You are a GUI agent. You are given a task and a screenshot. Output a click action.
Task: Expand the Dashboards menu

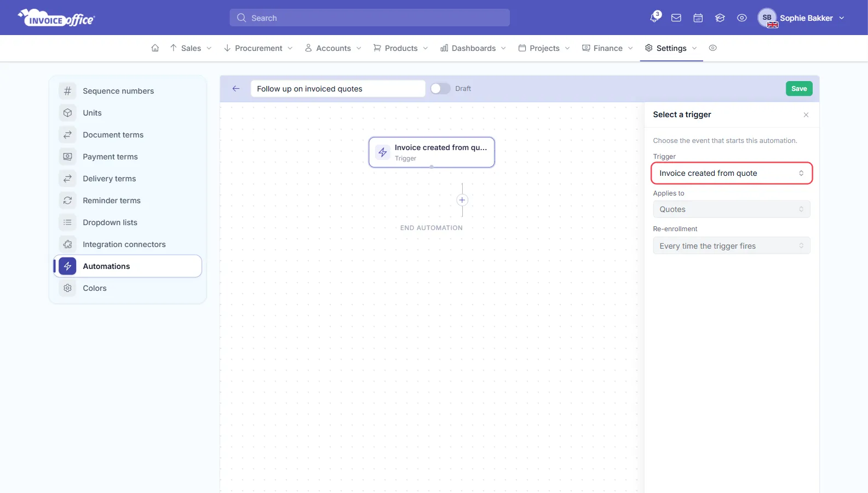point(473,48)
